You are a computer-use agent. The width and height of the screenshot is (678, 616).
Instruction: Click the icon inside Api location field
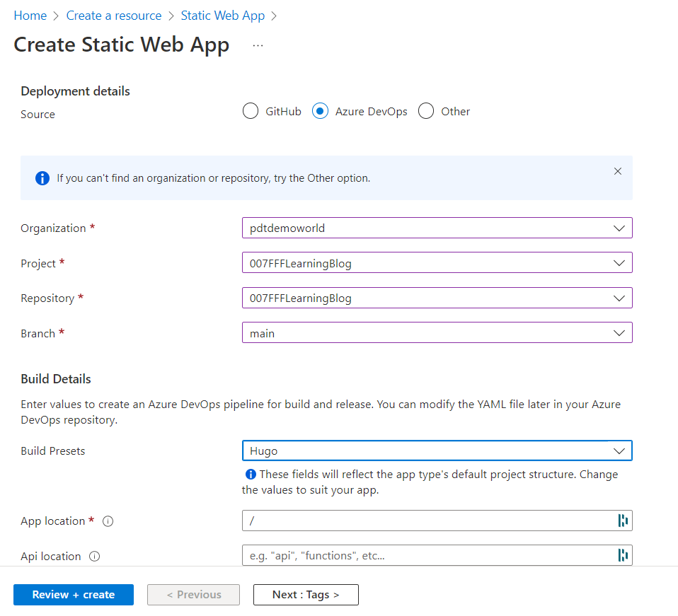pyautogui.click(x=623, y=556)
